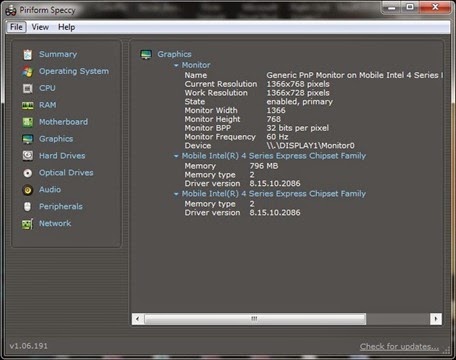Screen dimensions: 456x360
Task: Select the Monitor Height label
Action: click(x=212, y=119)
